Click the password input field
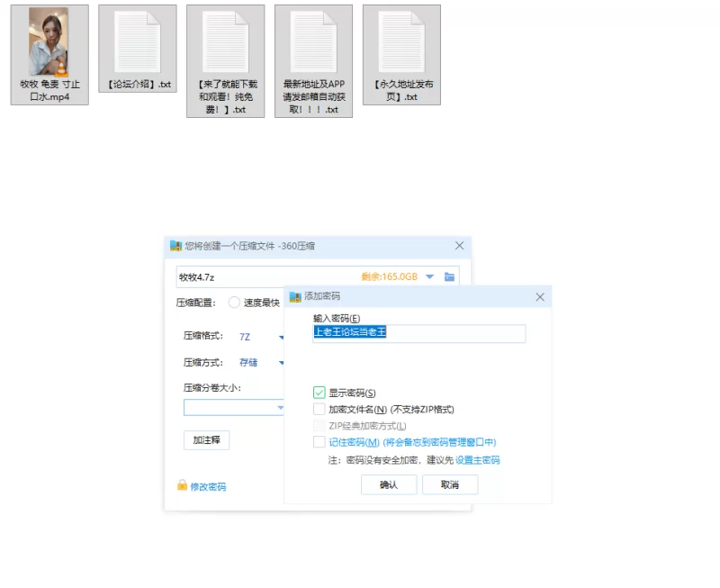Image resolution: width=720 pixels, height=588 pixels. click(x=418, y=333)
